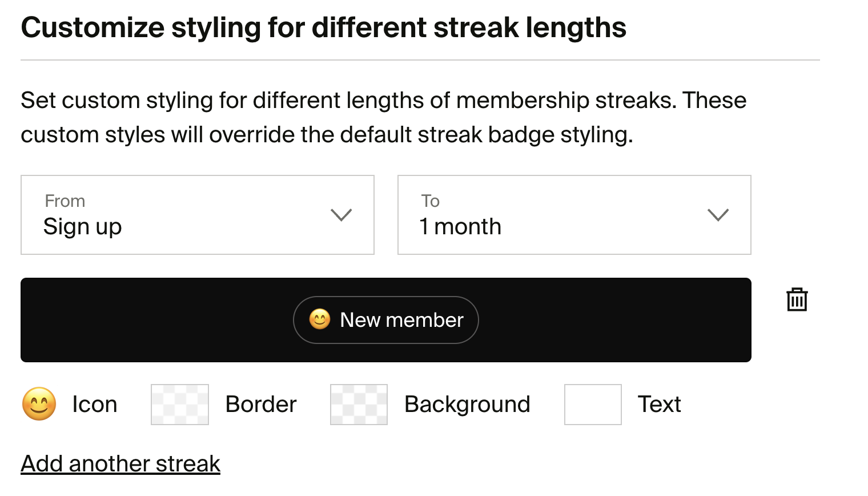Image resolution: width=868 pixels, height=496 pixels.
Task: Change the Text color using the white swatch
Action: coord(593,405)
